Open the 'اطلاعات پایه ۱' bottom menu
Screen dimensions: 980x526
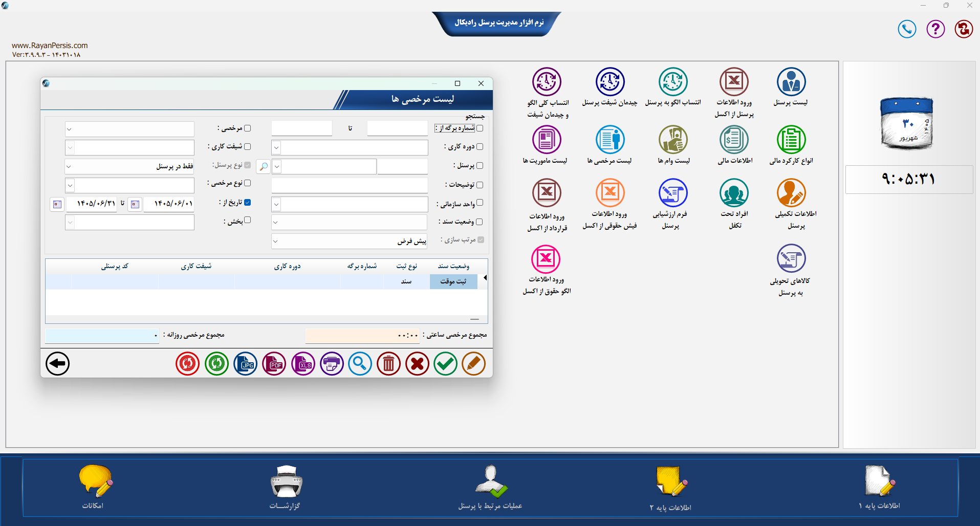879,487
